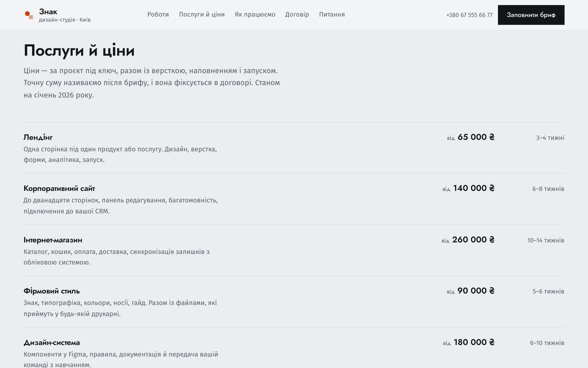This screenshot has height=368, width=588.
Task: Click the Знак studio name in header
Action: coord(48,12)
